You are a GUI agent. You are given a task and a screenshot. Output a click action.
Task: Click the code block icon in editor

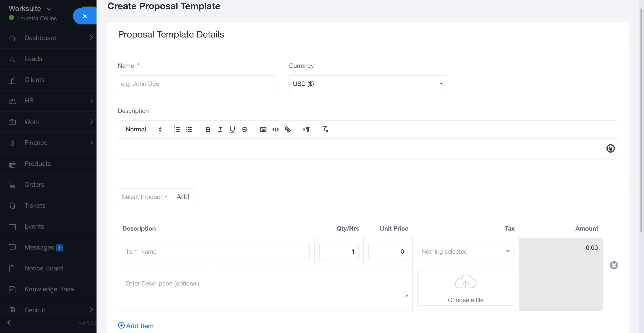276,129
